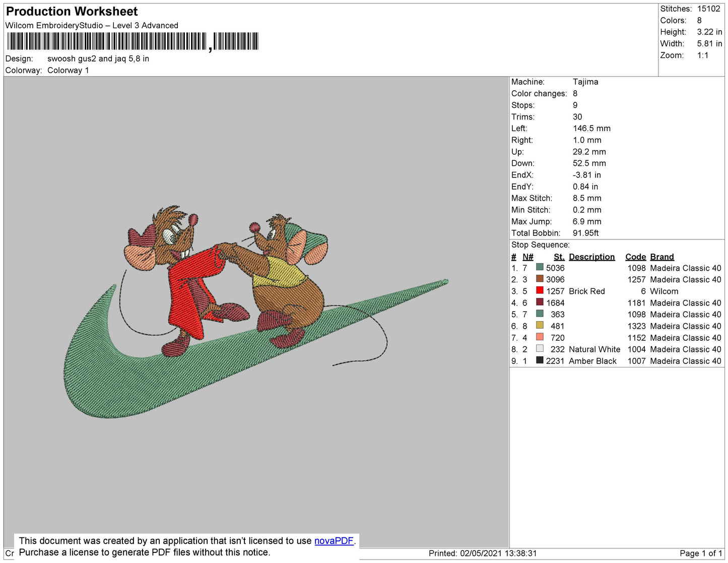The height and width of the screenshot is (563, 728).
Task: Click the brown swatch beside 3096 stitches
Action: click(540, 279)
